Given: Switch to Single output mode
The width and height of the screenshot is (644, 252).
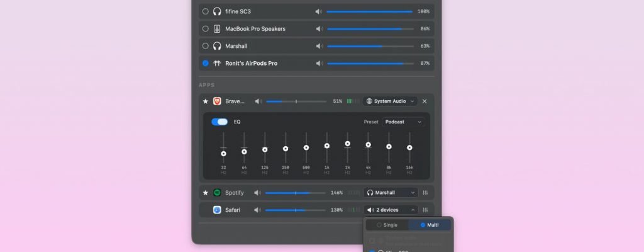Looking at the screenshot, I should coord(387,225).
